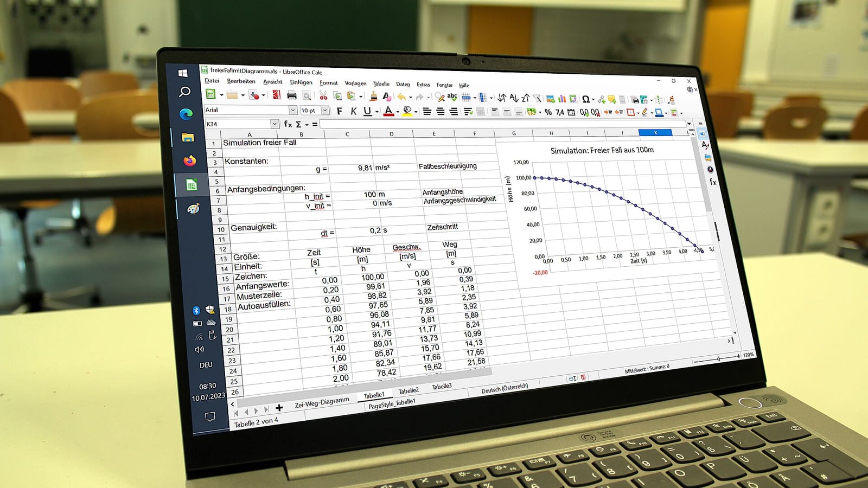Image resolution: width=868 pixels, height=488 pixels.
Task: Open the Name Box dropdown for K34
Action: [x=275, y=124]
